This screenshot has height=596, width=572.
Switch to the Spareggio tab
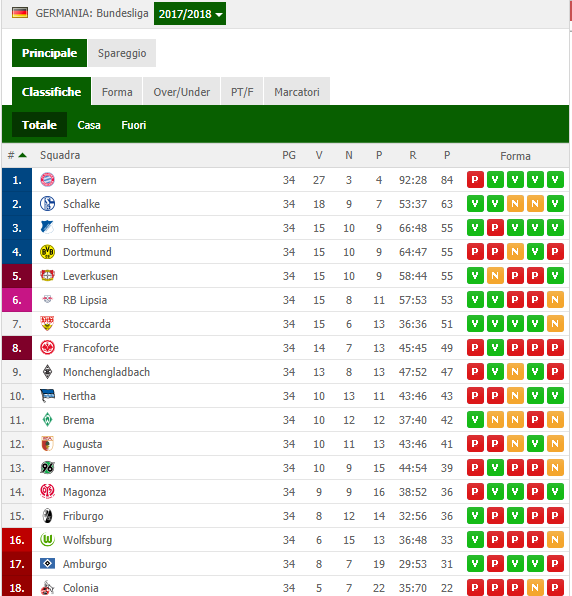click(x=122, y=53)
